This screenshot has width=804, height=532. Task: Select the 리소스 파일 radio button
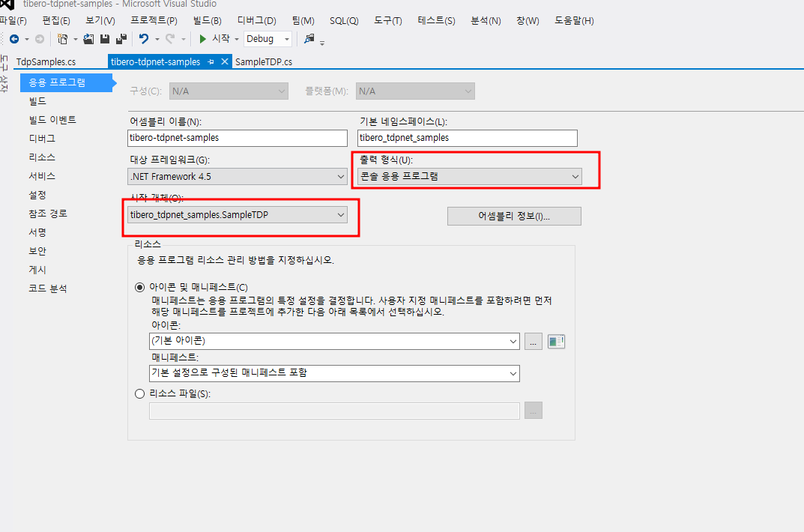click(139, 393)
